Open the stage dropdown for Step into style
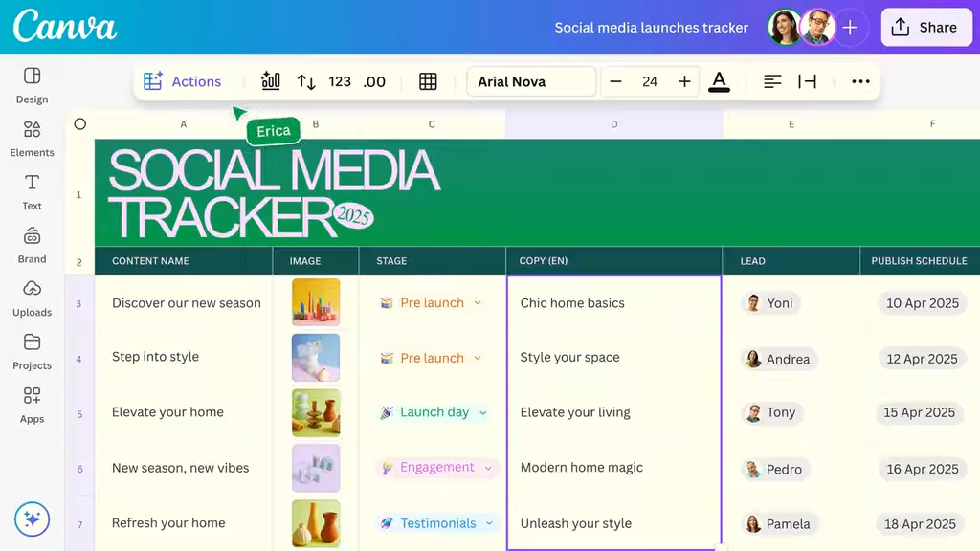Viewport: 980px width, 551px height. click(x=478, y=358)
